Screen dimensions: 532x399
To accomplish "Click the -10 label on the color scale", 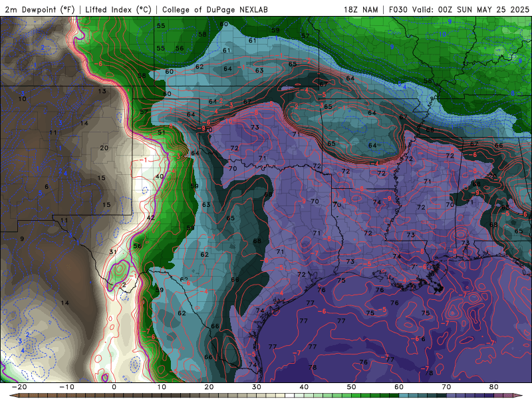I will point(66,387).
